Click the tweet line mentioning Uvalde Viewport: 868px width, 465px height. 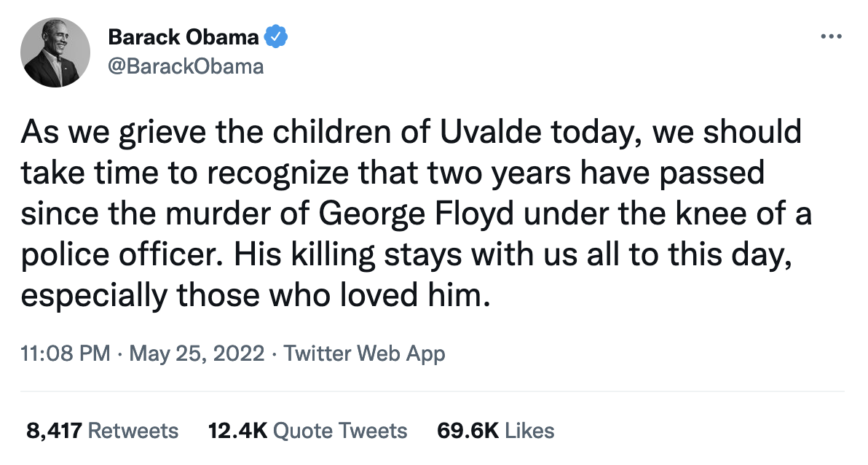(411, 133)
